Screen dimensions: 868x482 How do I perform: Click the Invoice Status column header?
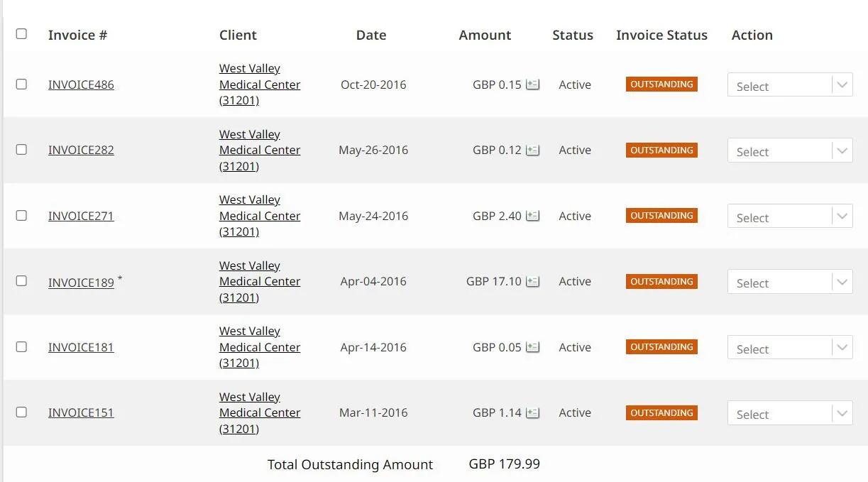(661, 35)
